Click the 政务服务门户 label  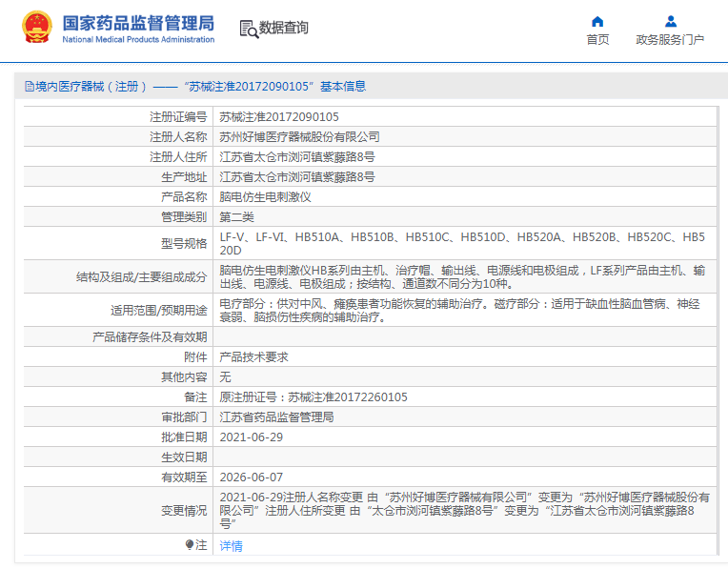coord(670,40)
